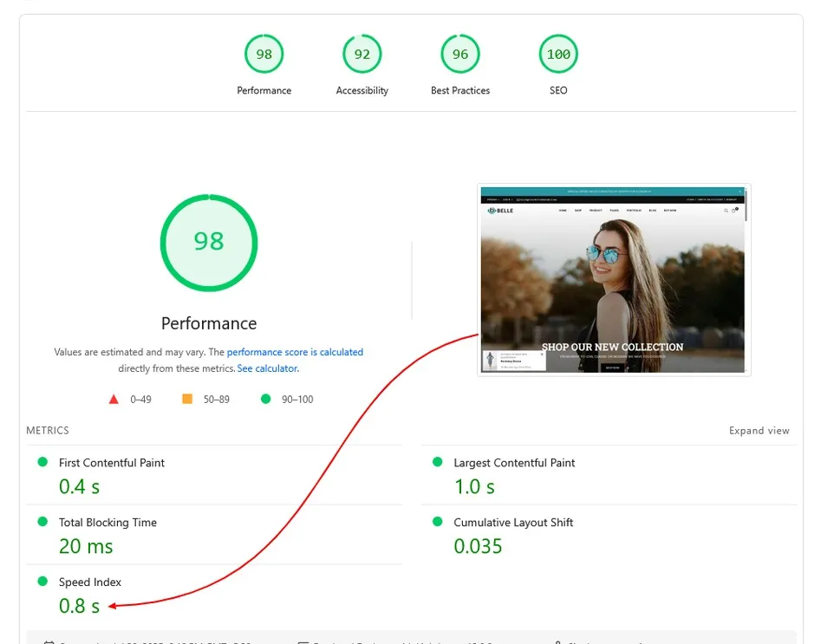Viewport: 821px width, 644px height.
Task: Click the 0.8 s Speed Index value
Action: pyautogui.click(x=79, y=606)
